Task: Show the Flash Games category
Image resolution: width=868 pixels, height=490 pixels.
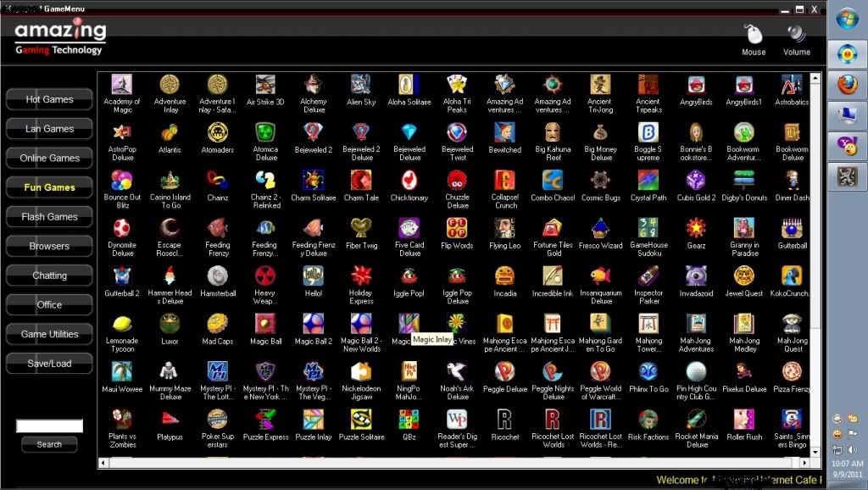Action: click(x=49, y=217)
